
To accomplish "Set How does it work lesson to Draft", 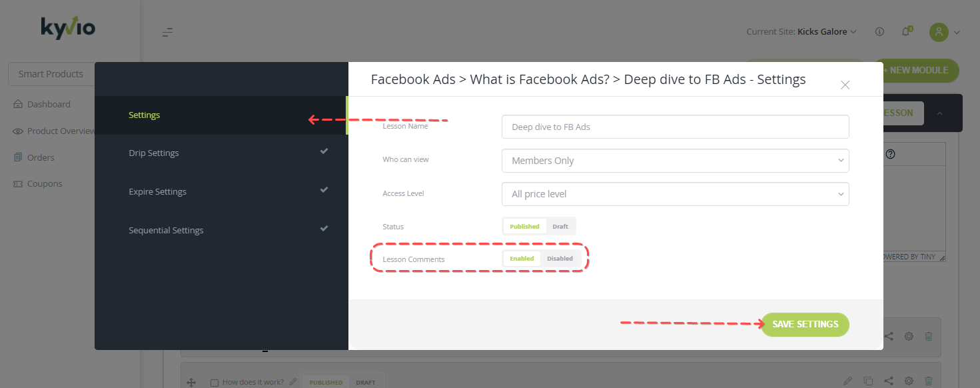I will tap(365, 383).
